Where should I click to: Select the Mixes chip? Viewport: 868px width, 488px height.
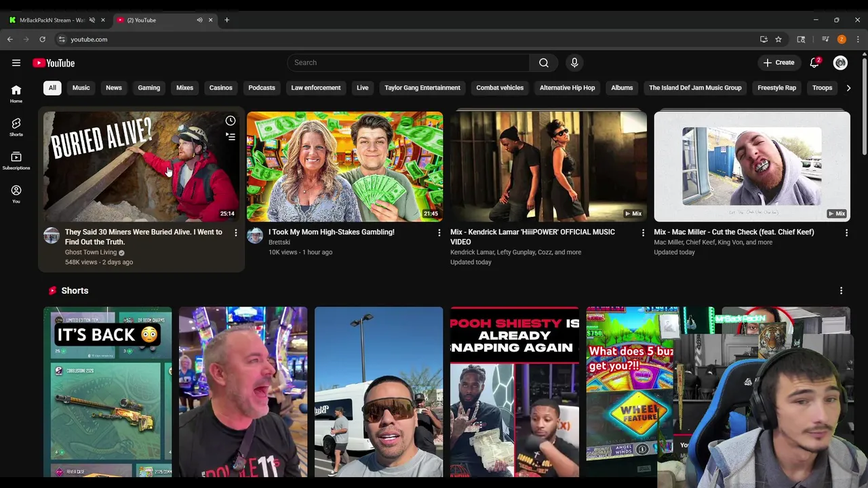184,87
